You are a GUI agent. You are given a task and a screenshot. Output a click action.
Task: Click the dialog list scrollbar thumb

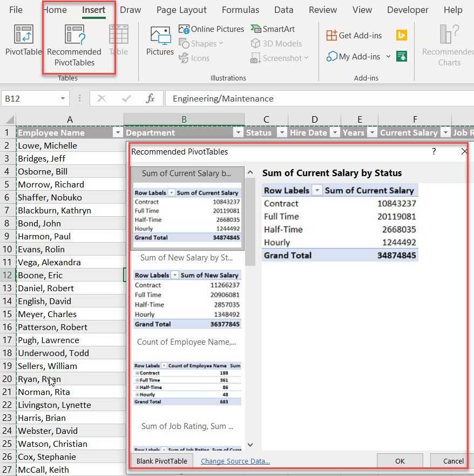point(250,222)
